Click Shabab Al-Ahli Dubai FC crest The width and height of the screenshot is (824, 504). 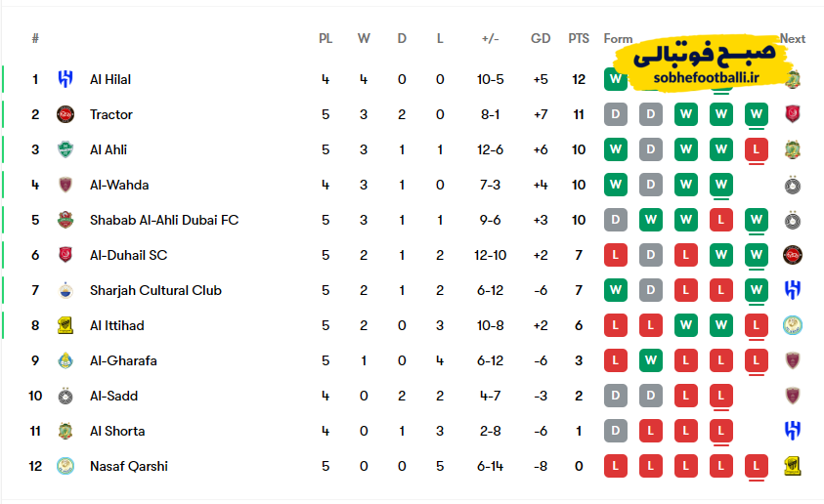coord(65,220)
